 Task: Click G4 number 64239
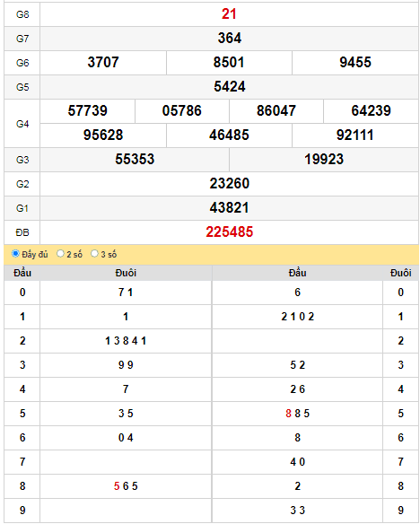coord(371,111)
